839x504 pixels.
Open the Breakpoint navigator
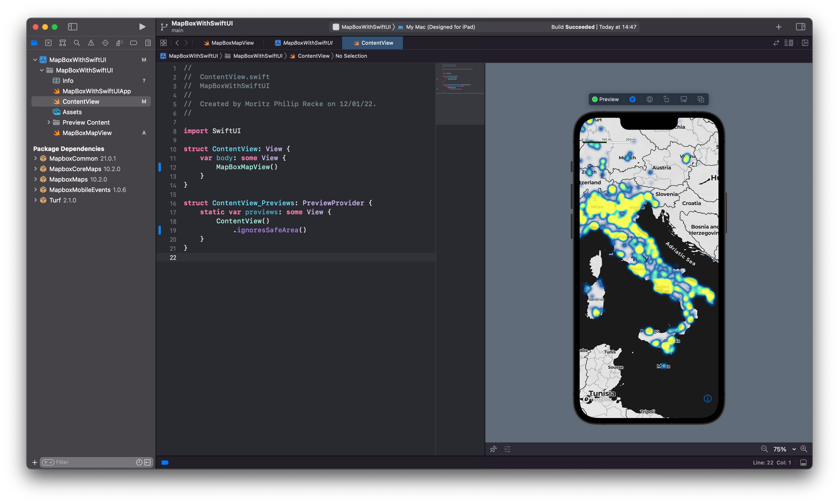pyautogui.click(x=133, y=43)
